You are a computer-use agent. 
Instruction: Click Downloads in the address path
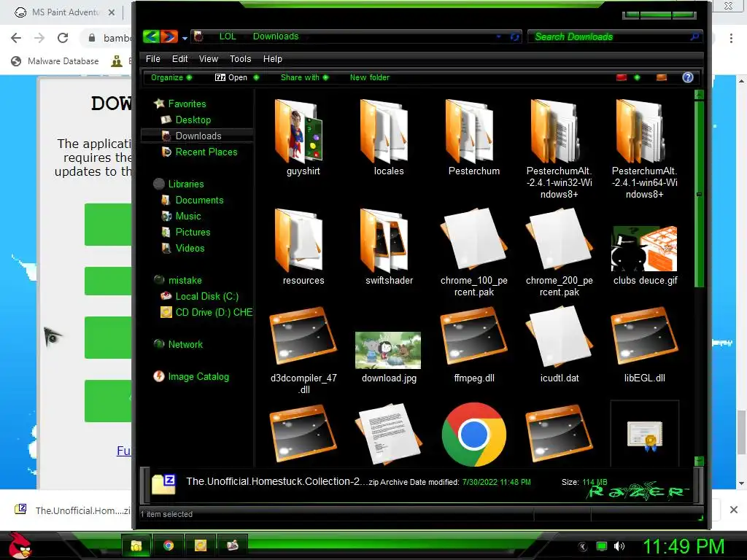point(275,36)
